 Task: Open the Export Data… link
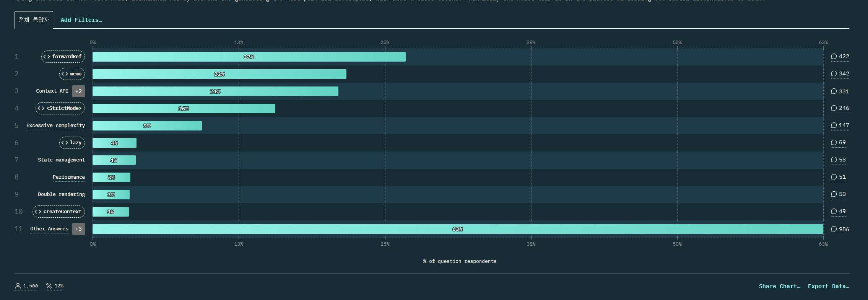click(828, 286)
